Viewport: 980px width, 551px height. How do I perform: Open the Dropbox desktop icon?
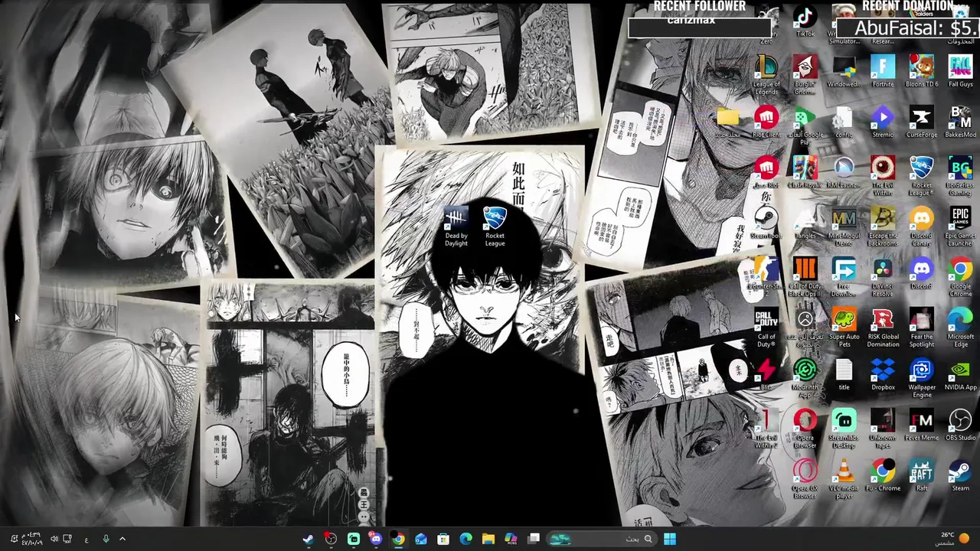coord(883,375)
